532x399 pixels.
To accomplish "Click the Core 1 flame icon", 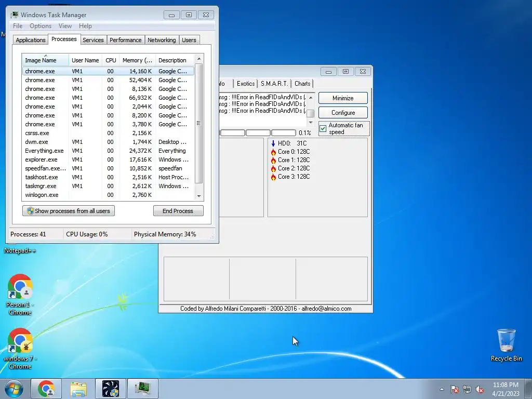I will tap(273, 160).
